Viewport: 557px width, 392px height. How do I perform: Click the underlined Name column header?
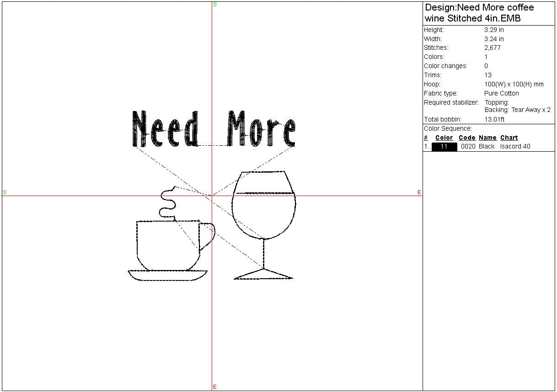pyautogui.click(x=487, y=138)
